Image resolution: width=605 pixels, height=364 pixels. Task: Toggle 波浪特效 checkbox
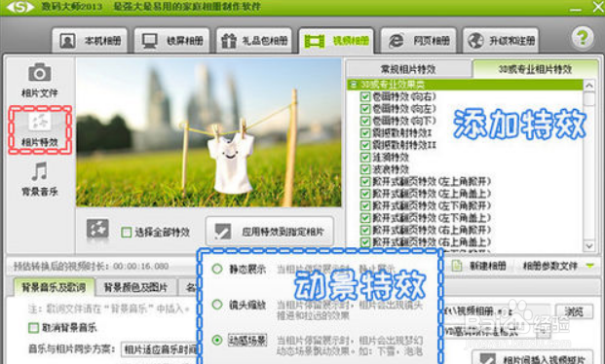365,169
